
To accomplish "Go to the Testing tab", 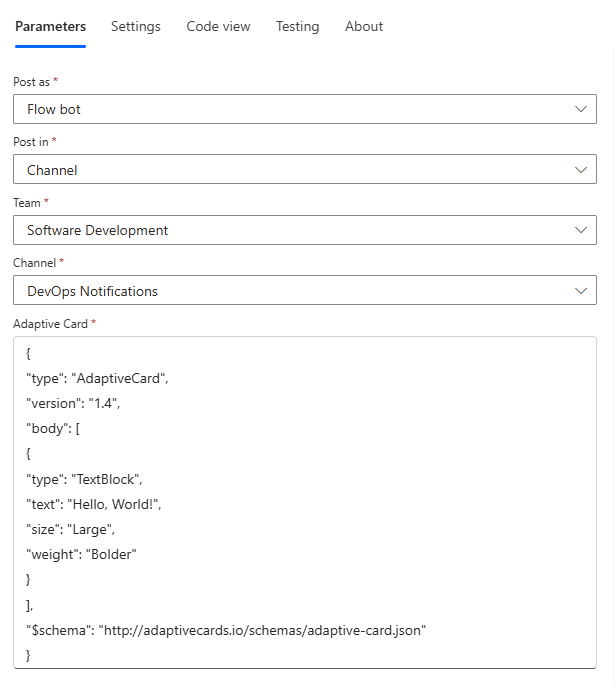I will click(x=297, y=27).
